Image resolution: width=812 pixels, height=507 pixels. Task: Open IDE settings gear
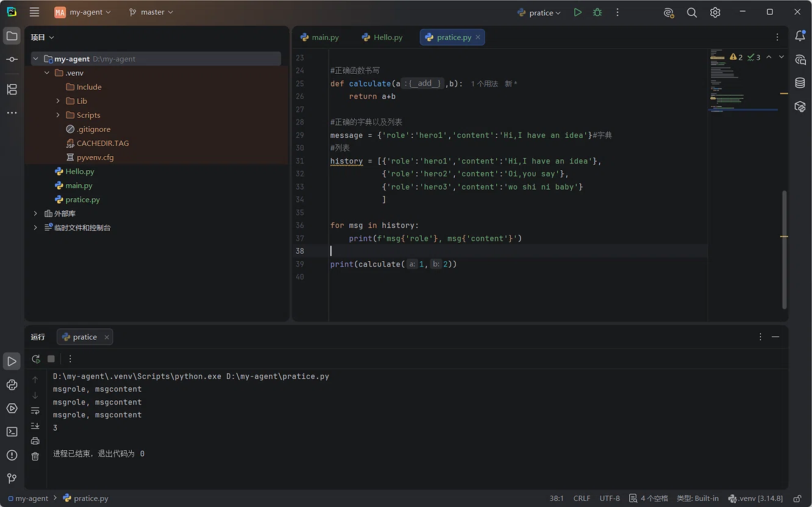click(x=715, y=12)
